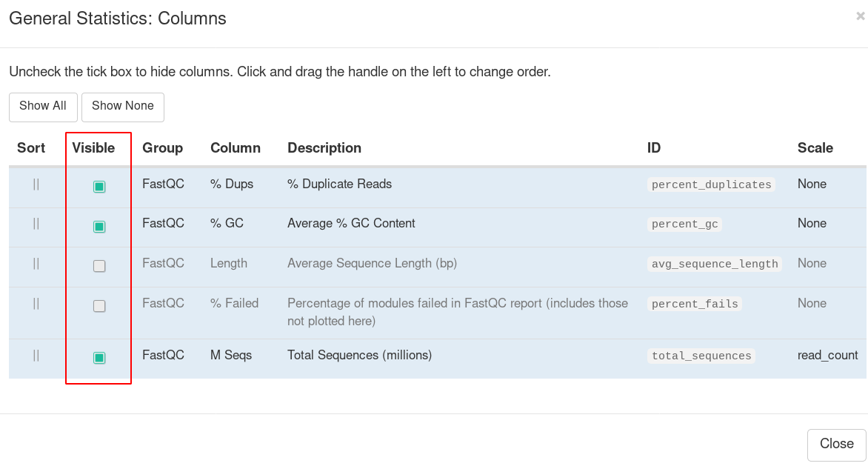Click the Visible column header

tap(93, 148)
